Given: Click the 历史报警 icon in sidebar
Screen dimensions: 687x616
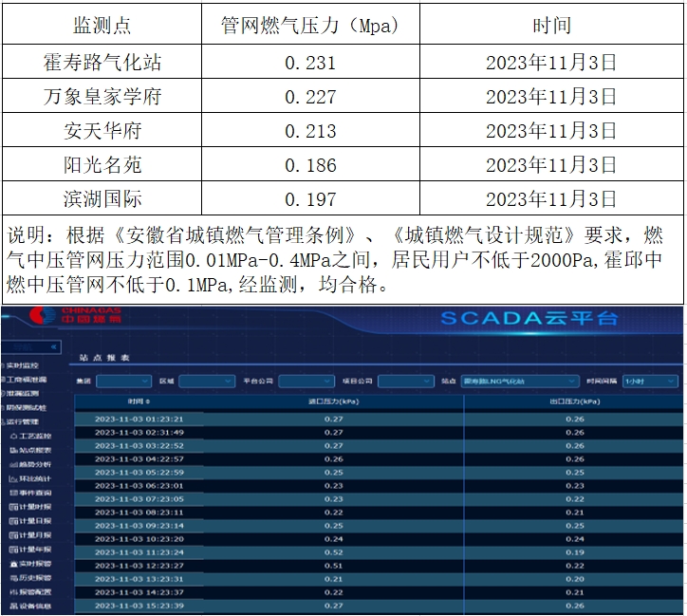Looking at the screenshot, I should pos(14,577).
